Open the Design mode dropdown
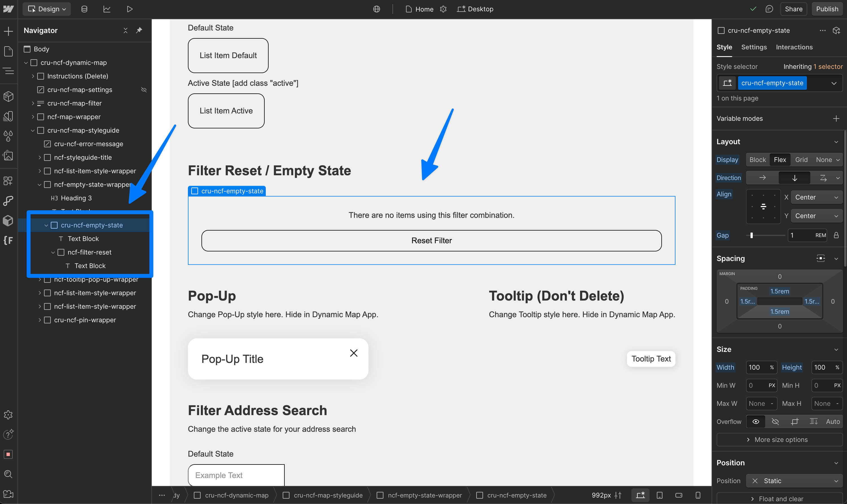Screen dimensions: 847x504 47,9
